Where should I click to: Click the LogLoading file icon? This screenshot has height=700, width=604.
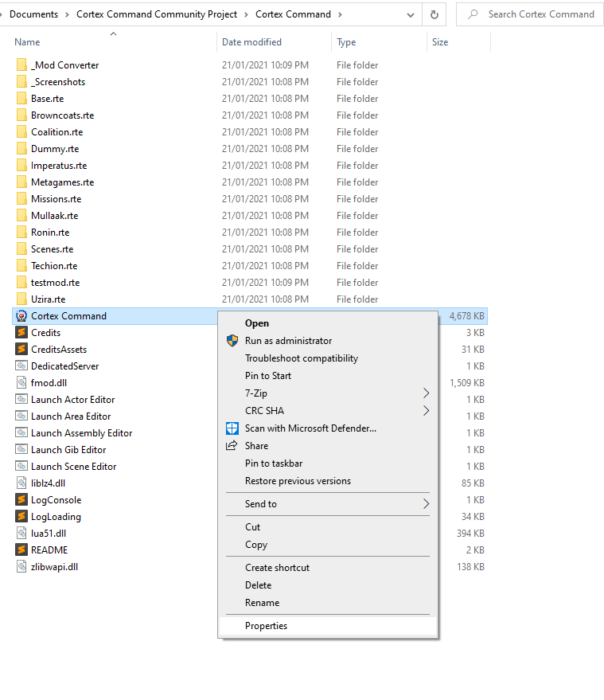point(21,517)
